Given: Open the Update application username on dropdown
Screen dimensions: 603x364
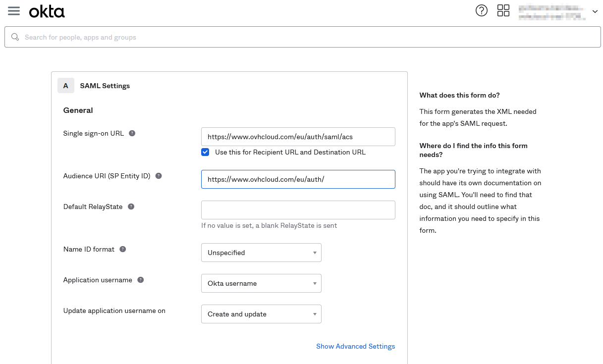Looking at the screenshot, I should click(261, 313).
